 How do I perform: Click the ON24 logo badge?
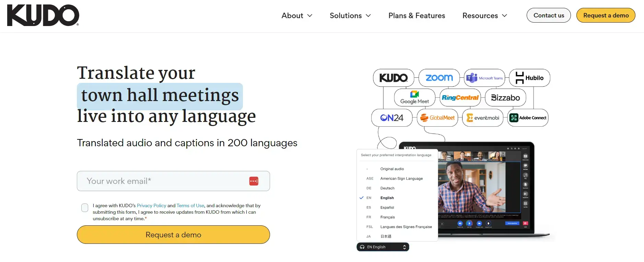tap(392, 118)
